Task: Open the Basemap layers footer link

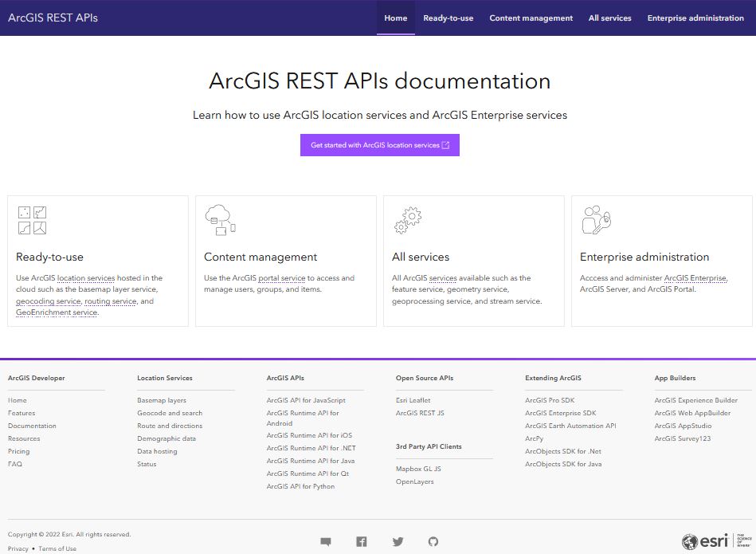Action: click(x=162, y=400)
